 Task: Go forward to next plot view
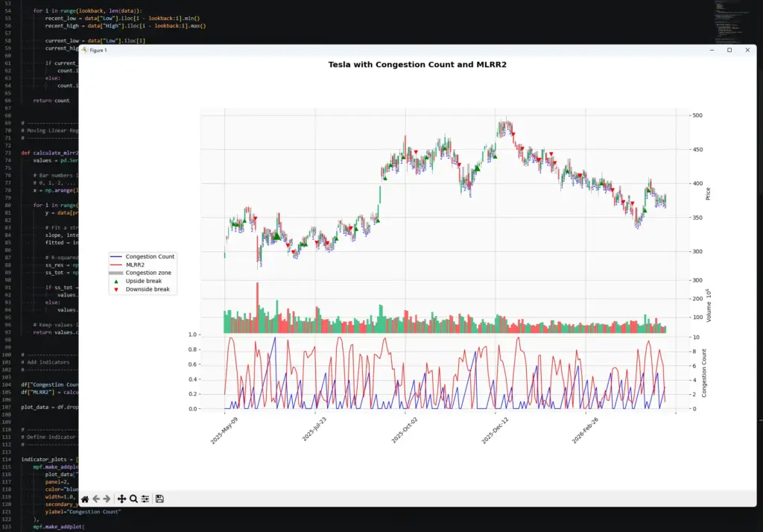coord(107,499)
